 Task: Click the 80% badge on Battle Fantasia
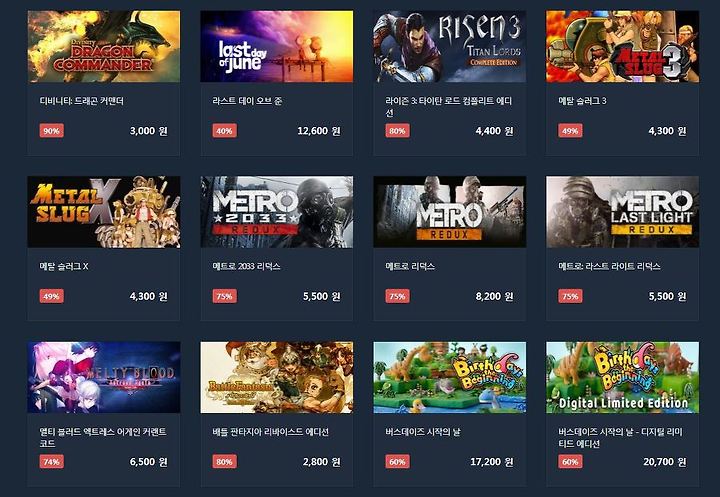[225, 462]
